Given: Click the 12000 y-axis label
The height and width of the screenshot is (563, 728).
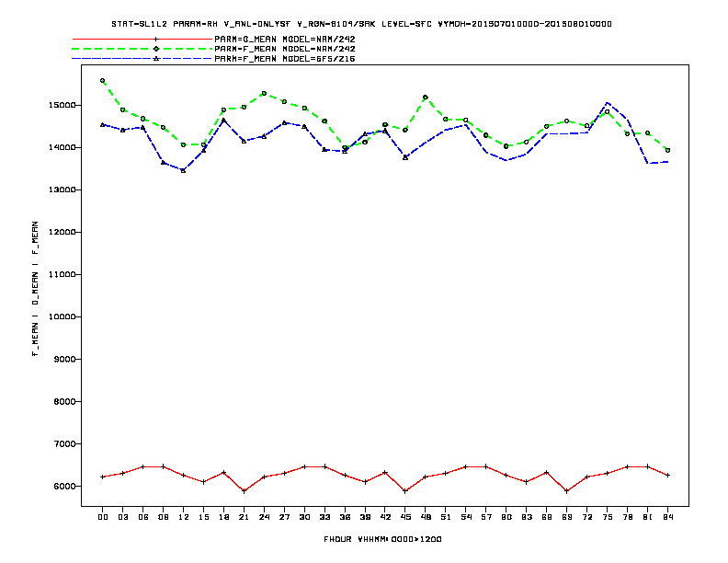Looking at the screenshot, I should (x=62, y=232).
